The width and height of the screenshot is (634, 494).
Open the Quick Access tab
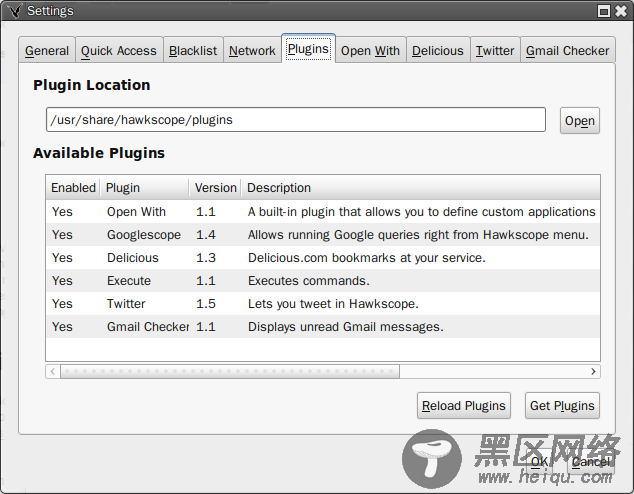tap(119, 51)
